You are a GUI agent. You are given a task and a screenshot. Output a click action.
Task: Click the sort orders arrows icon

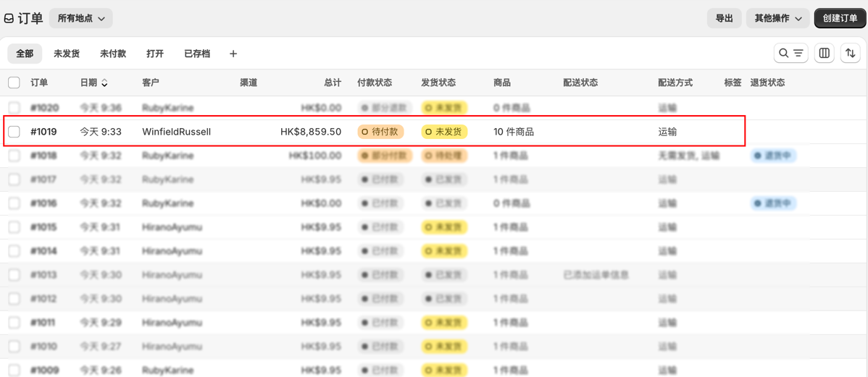click(x=851, y=53)
